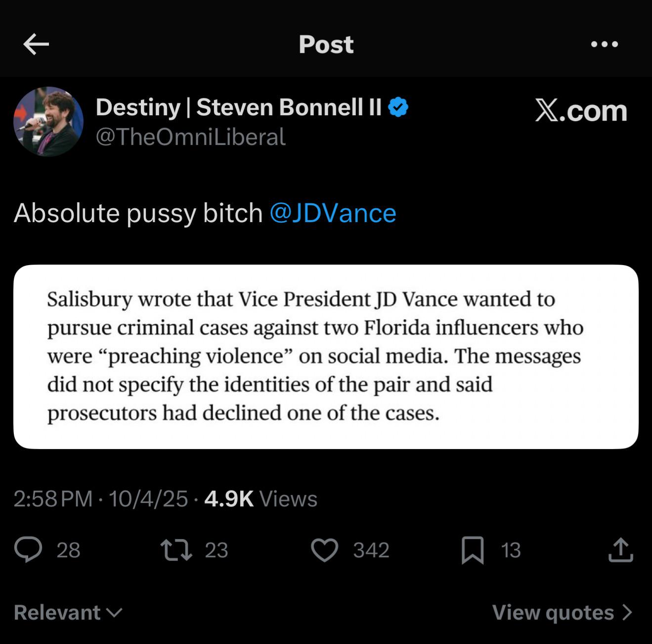This screenshot has width=652, height=644.
Task: Repost using the retweet arrows icon
Action: 176,550
